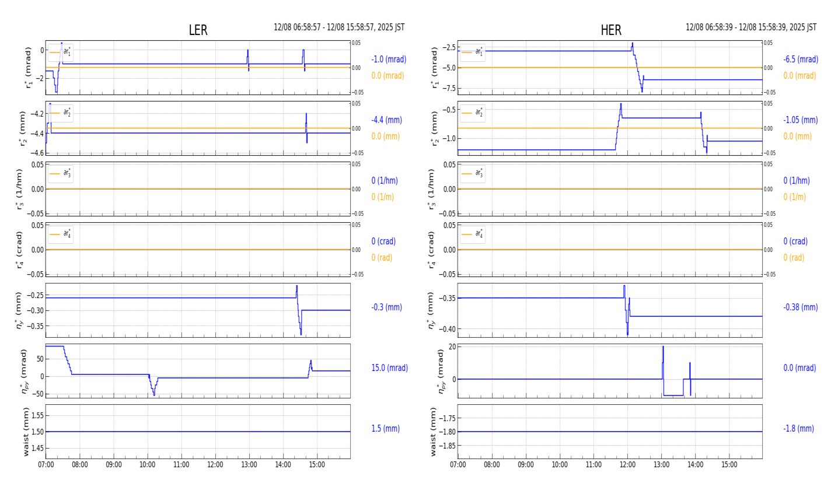
Task: Click orange 0.0 (mm) beside LER r2* plot
Action: click(x=385, y=136)
